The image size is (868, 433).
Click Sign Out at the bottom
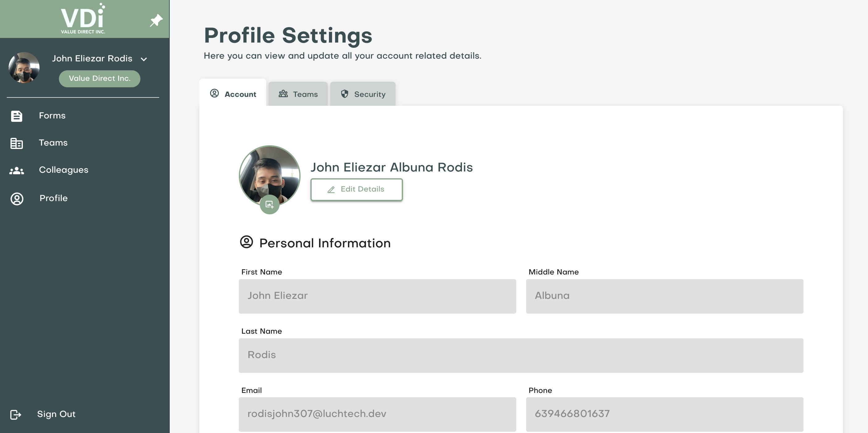click(56, 414)
